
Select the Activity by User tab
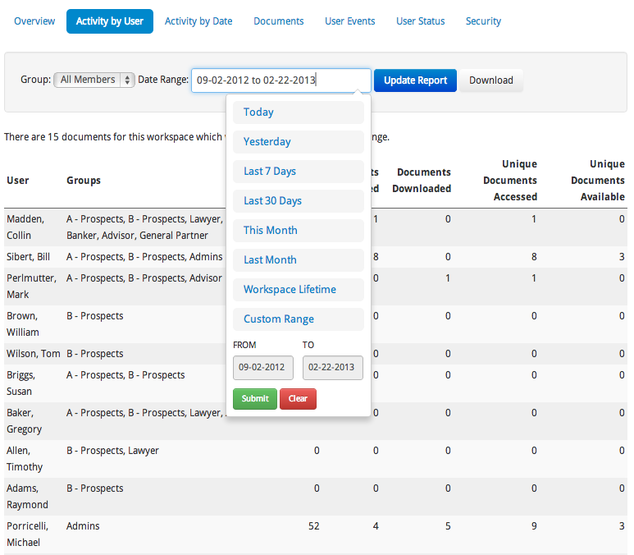(x=110, y=21)
